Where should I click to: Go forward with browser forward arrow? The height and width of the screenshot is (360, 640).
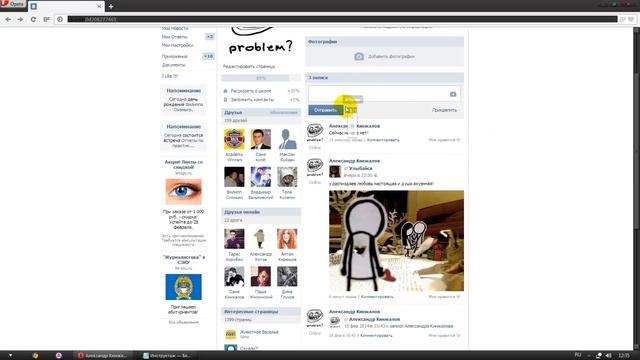[20, 19]
